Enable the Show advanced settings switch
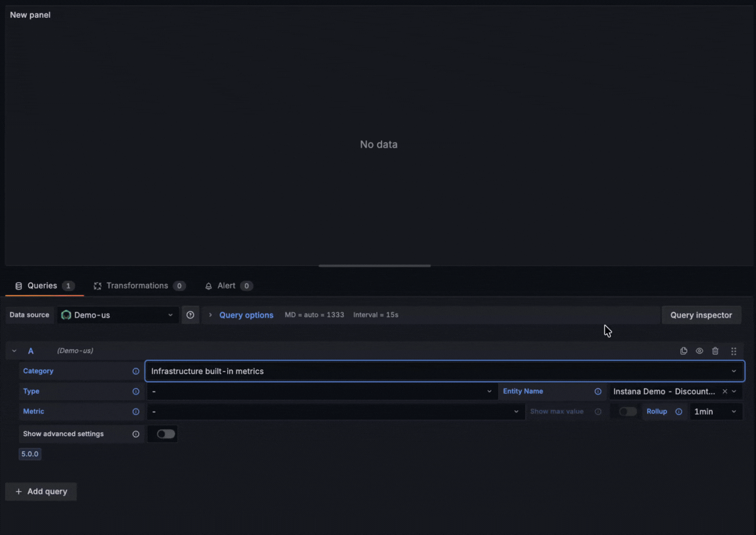This screenshot has height=535, width=756. tap(166, 434)
